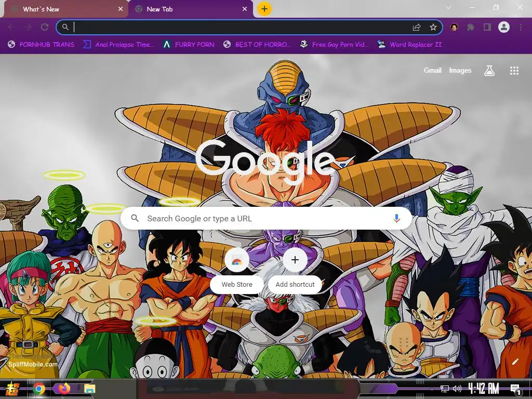Open the Google apps grid
The height and width of the screenshot is (399, 532).
(x=514, y=71)
